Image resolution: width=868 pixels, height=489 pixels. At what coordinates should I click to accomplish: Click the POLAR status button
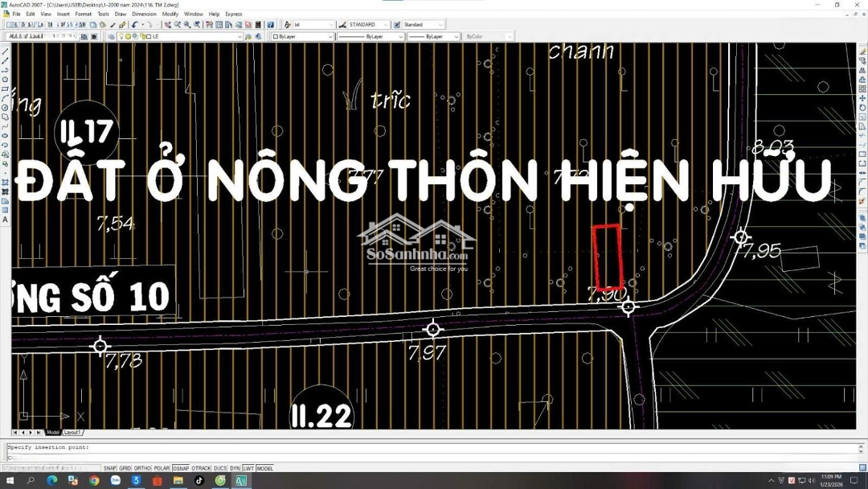pyautogui.click(x=162, y=468)
